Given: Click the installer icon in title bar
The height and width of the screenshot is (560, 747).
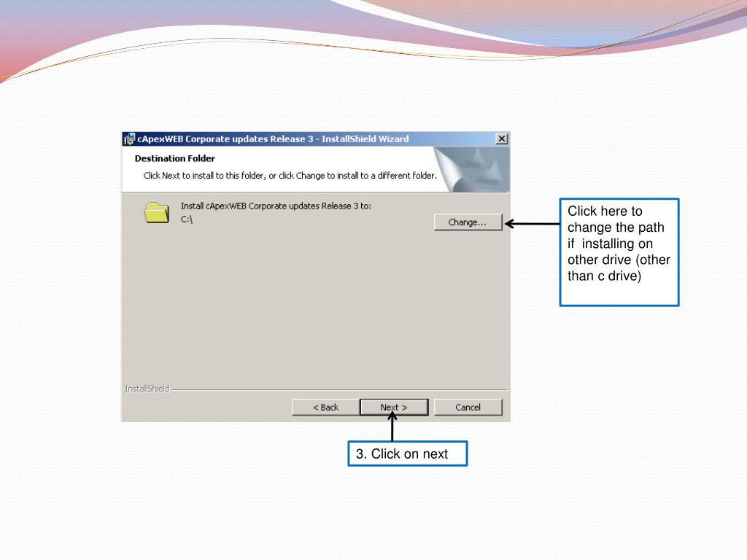Looking at the screenshot, I should [130, 139].
